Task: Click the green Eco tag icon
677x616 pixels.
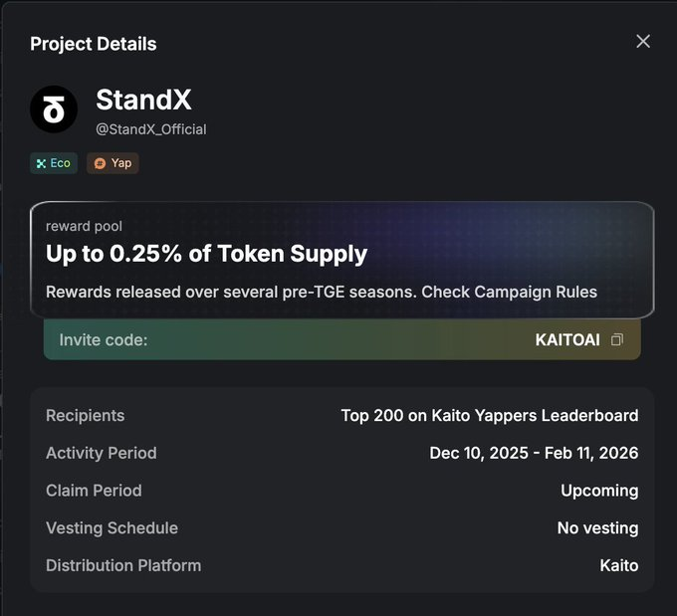Action: [x=41, y=163]
